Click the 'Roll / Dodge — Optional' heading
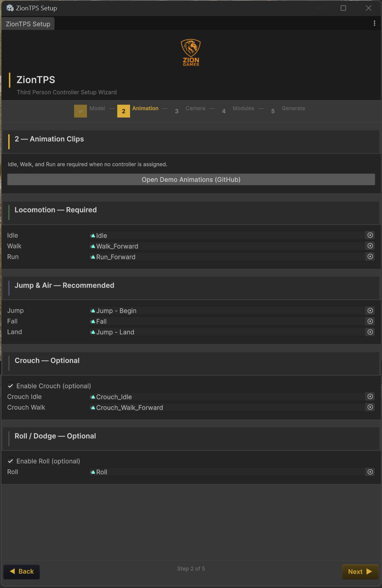This screenshot has width=382, height=588. tap(55, 436)
